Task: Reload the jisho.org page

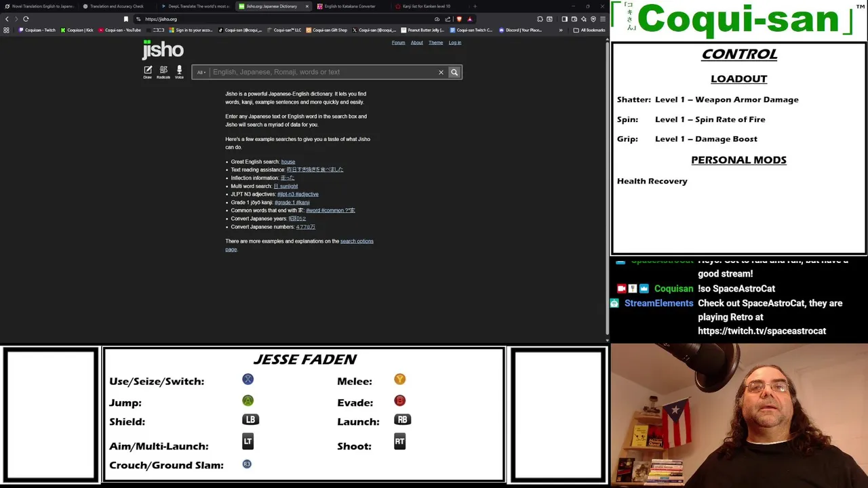Action: (26, 19)
